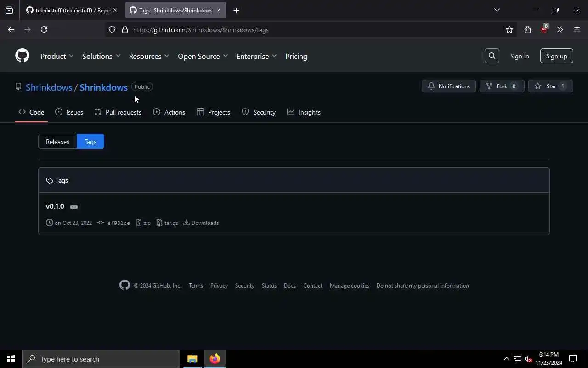Expand the Solutions menu
The image size is (588, 368).
(x=101, y=56)
